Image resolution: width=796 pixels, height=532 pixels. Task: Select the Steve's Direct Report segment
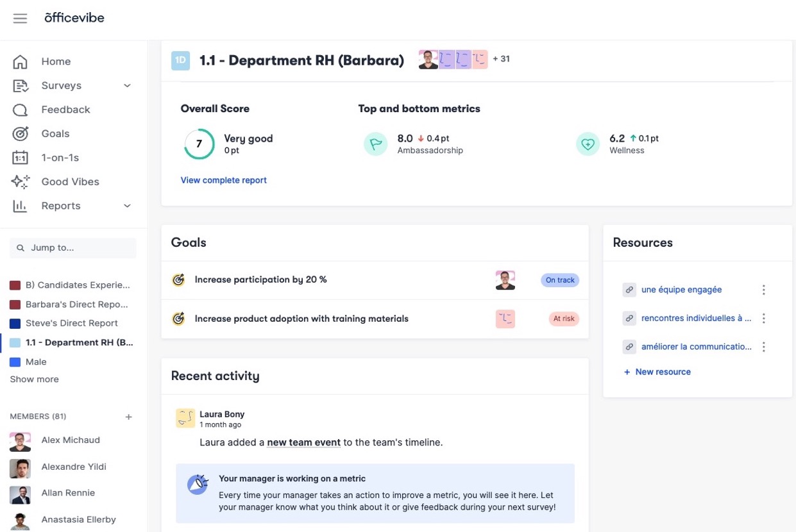[71, 323]
